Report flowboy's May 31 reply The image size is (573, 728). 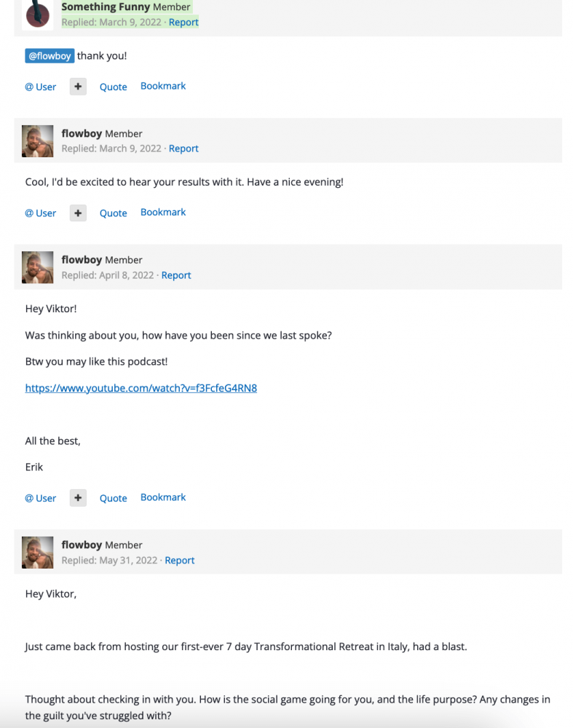pos(180,561)
